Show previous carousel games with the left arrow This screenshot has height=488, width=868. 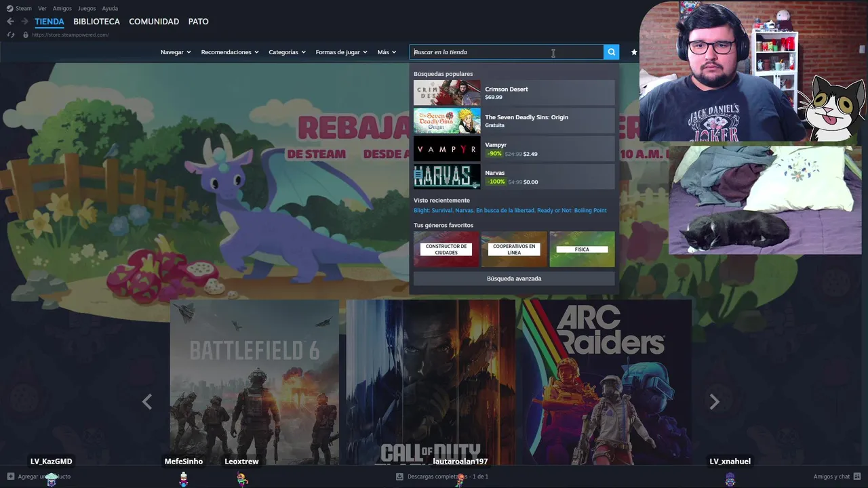coord(147,402)
